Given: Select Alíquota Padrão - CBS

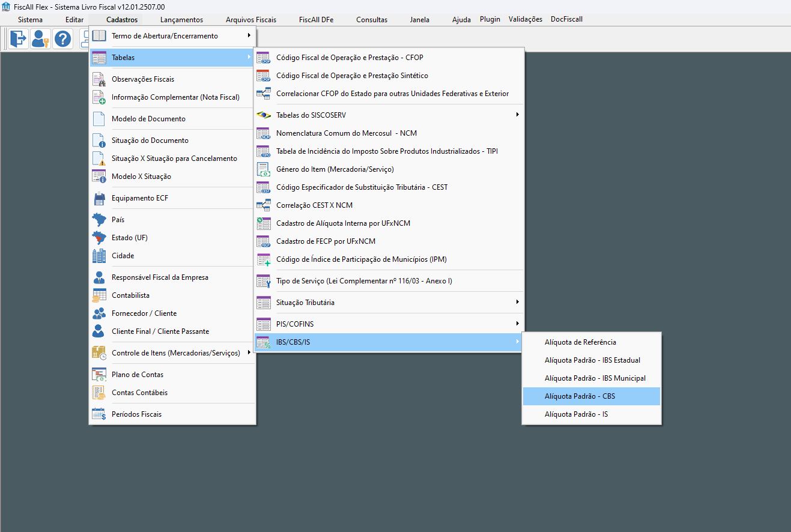Looking at the screenshot, I should tap(592, 396).
